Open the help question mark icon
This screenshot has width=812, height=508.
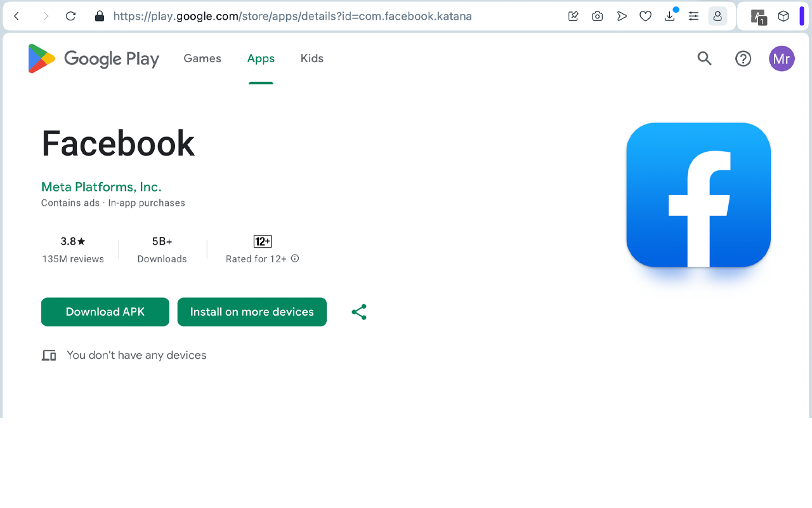click(x=743, y=58)
